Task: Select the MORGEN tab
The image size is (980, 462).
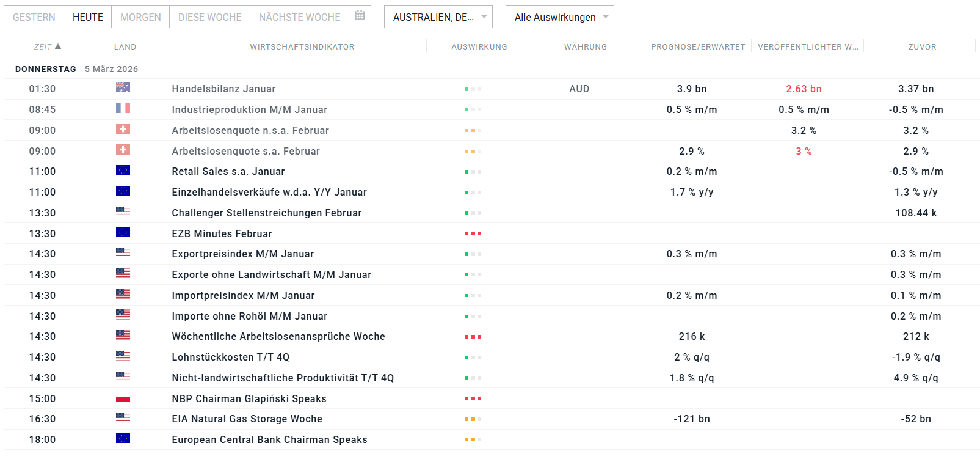Action: click(140, 17)
